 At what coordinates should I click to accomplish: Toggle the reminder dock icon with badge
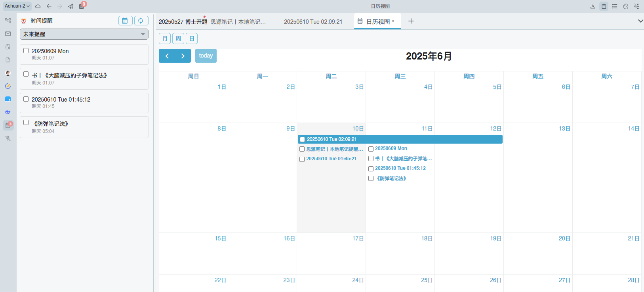click(x=8, y=125)
